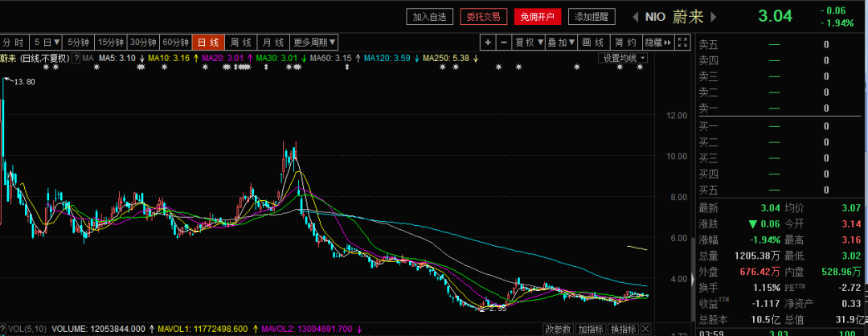The image size is (868, 336).
Task: Open the 设置均线 dropdown
Action: pyautogui.click(x=624, y=58)
